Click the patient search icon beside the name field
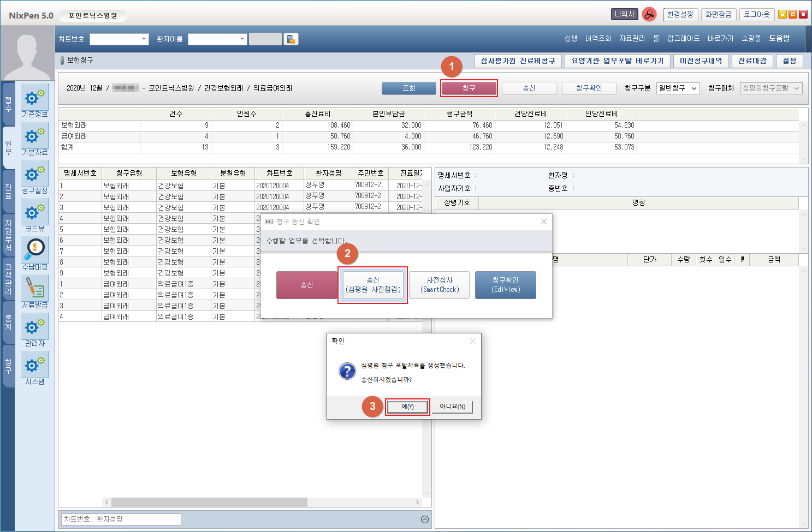 pos(291,39)
